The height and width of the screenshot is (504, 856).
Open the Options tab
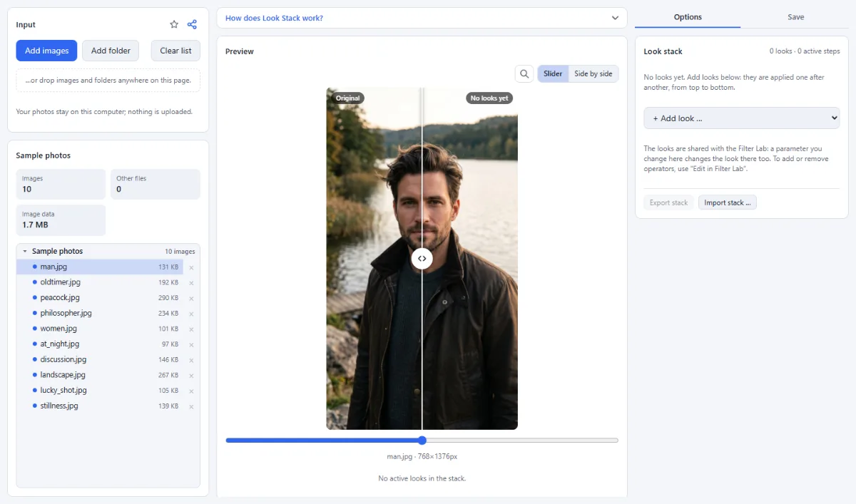[x=688, y=17]
